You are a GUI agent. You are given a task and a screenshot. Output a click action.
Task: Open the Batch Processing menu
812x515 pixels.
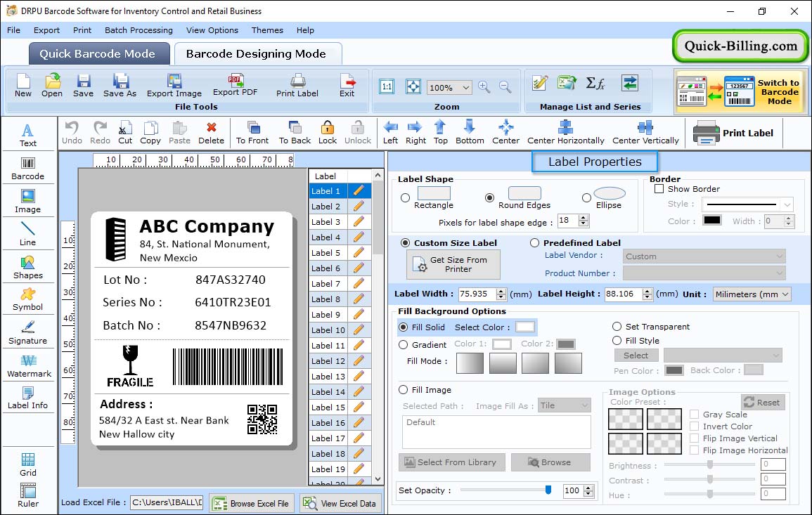point(138,30)
